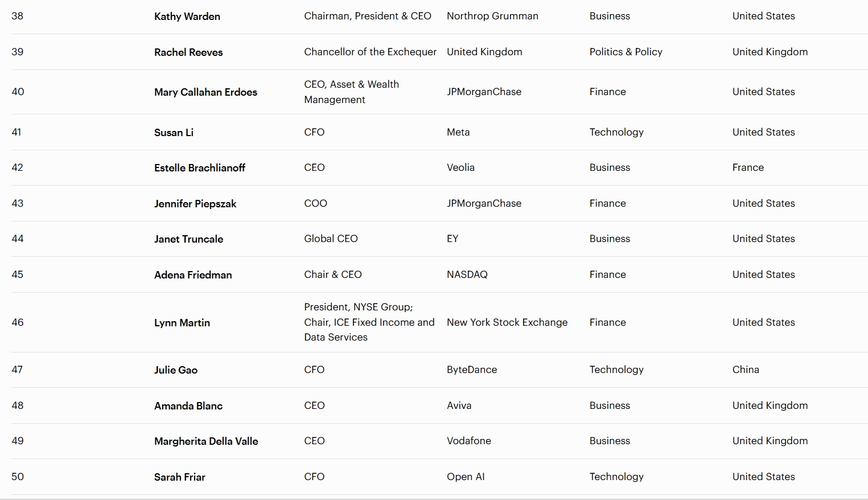The image size is (868, 500).
Task: Open Lynn Martin's profile link
Action: pyautogui.click(x=182, y=323)
